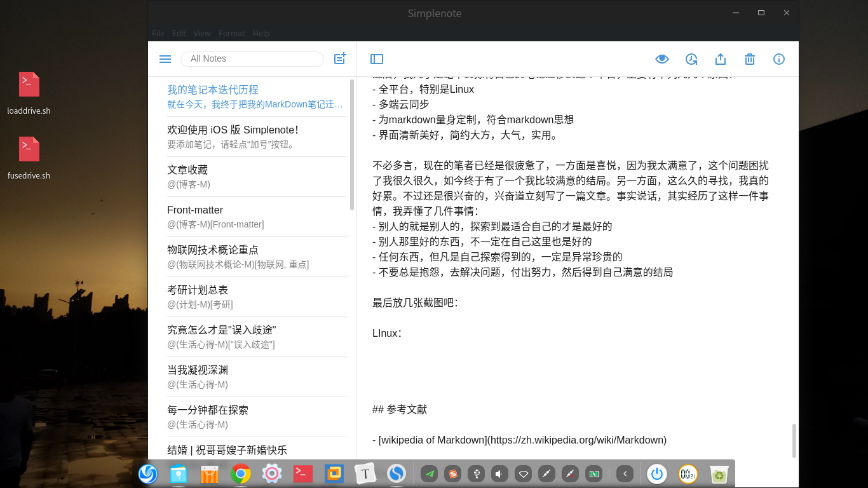Click the Simplenote dock icon
The height and width of the screenshot is (488, 868).
tap(397, 473)
